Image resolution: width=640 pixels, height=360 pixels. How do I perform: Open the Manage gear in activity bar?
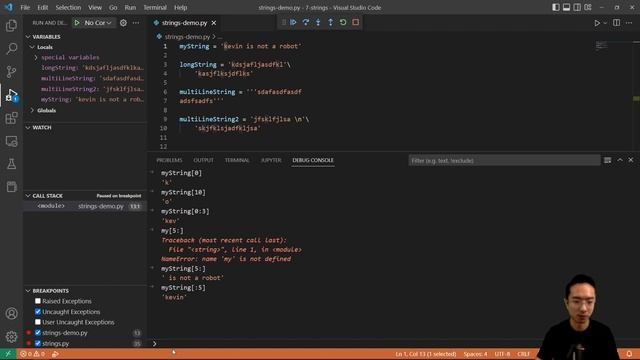[x=11, y=336]
